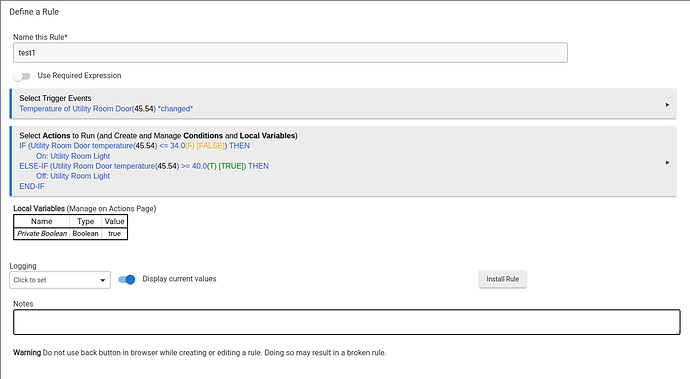
Task: Click the Private Boolean variable name cell
Action: tap(42, 234)
